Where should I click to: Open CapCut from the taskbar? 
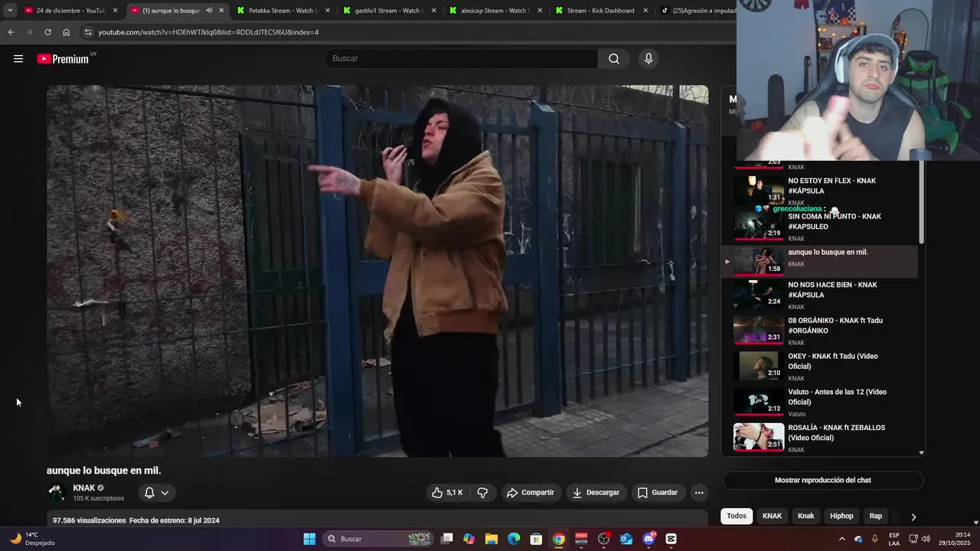tap(671, 539)
